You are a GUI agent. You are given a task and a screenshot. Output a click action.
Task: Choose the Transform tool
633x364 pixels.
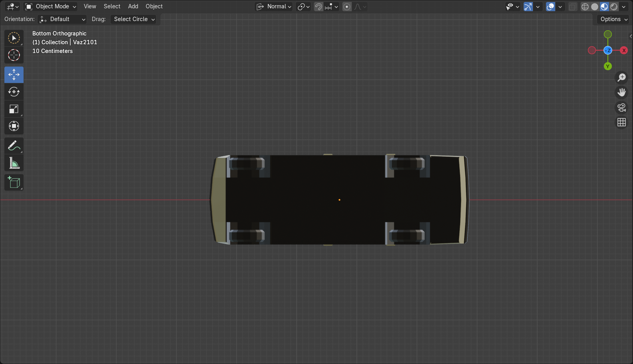(x=14, y=126)
